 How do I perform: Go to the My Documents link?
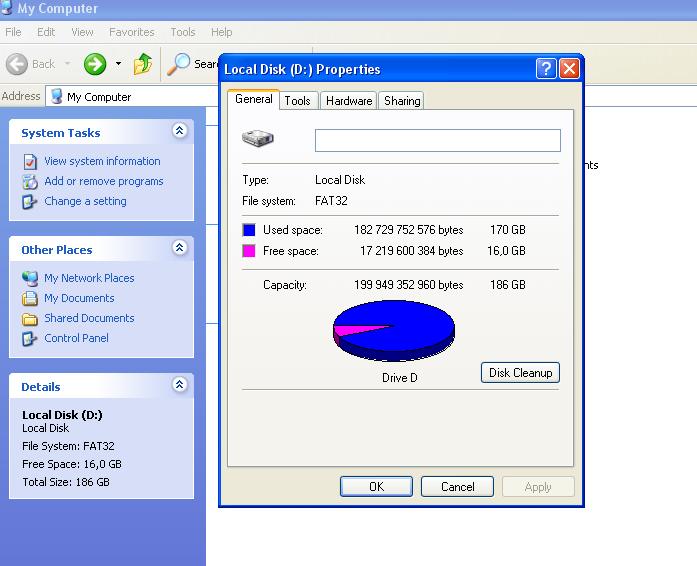point(79,298)
